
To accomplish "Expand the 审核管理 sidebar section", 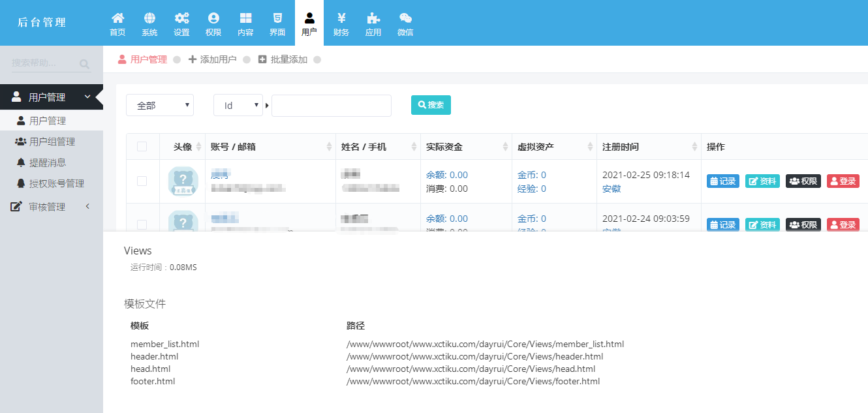I will (51, 207).
